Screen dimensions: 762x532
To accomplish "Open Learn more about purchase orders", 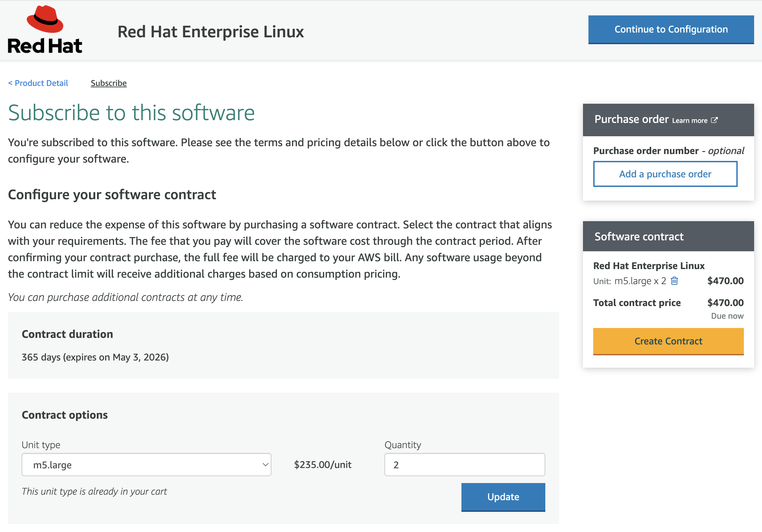I will (689, 121).
